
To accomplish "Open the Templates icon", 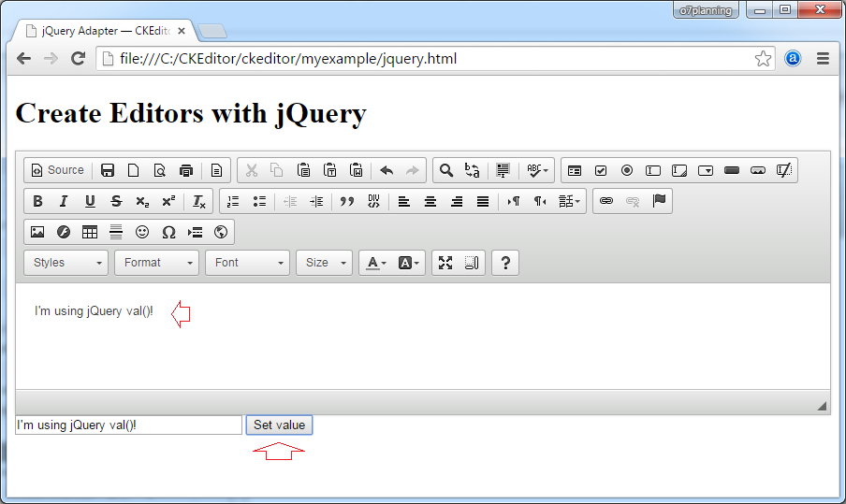I will pos(216,170).
